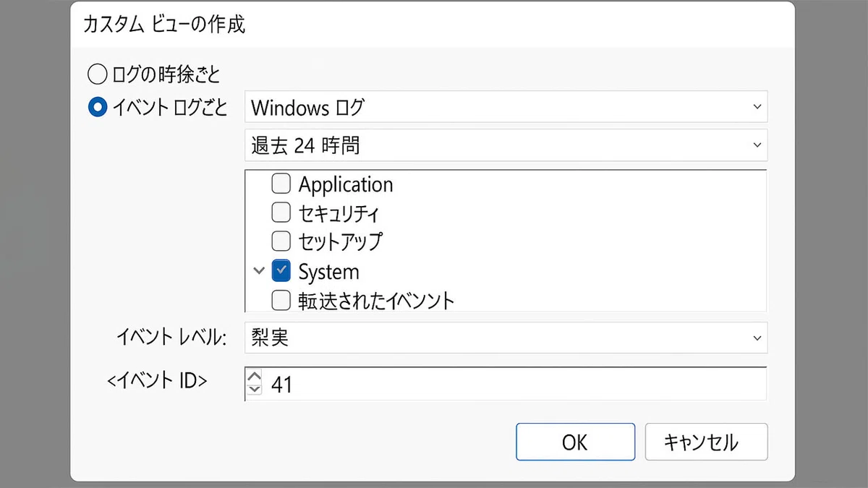This screenshot has width=868, height=488.
Task: Confirm with the OK button
Action: [575, 442]
